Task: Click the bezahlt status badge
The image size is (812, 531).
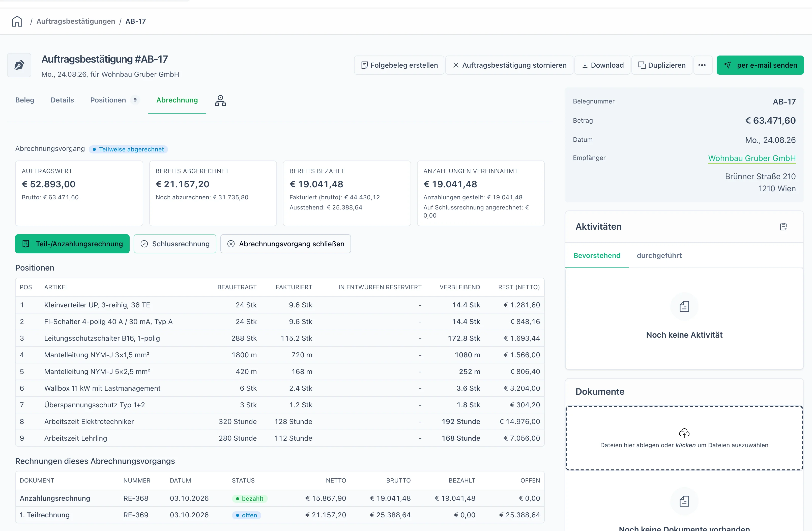Action: [250, 498]
